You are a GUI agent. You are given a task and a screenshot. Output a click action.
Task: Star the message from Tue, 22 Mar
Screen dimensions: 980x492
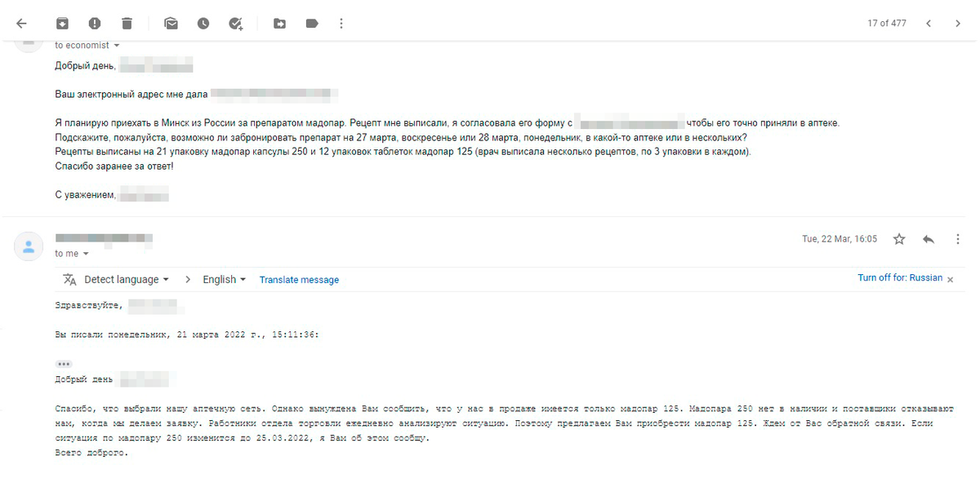[899, 239]
